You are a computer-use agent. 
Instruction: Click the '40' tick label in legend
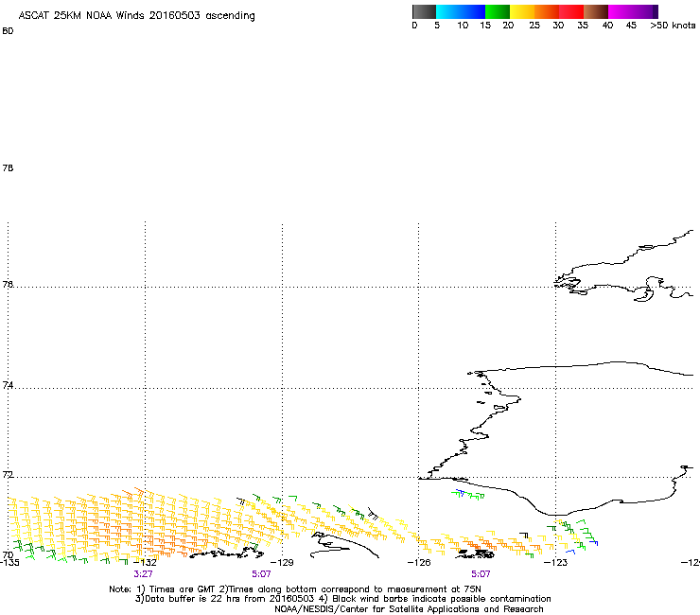pos(607,26)
